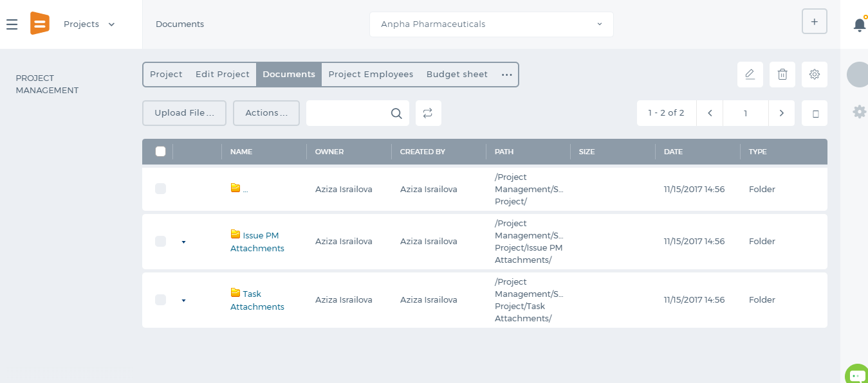
Task: Open the notifications bell
Action: pos(860,24)
